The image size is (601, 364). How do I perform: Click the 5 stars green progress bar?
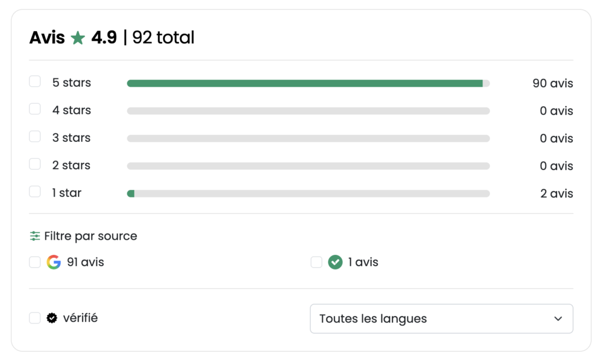pos(309,83)
